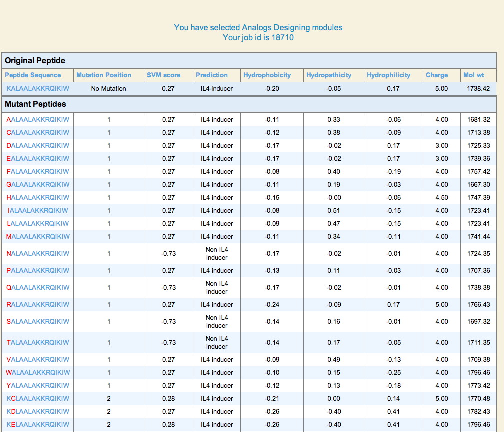Select the QALAALAKKRQIKIW peptide sequence
This screenshot has height=432, width=504.
coord(38,288)
